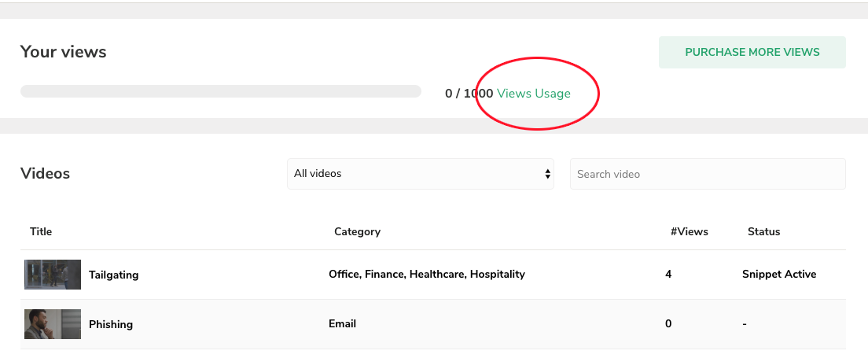Click the Phishing video thumbnail
868x358 pixels.
[53, 324]
